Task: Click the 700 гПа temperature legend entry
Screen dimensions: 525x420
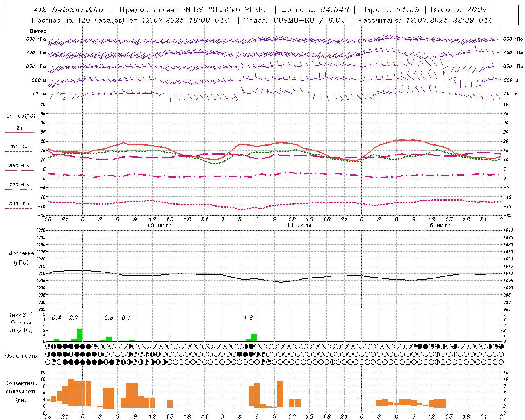Action: tap(19, 185)
